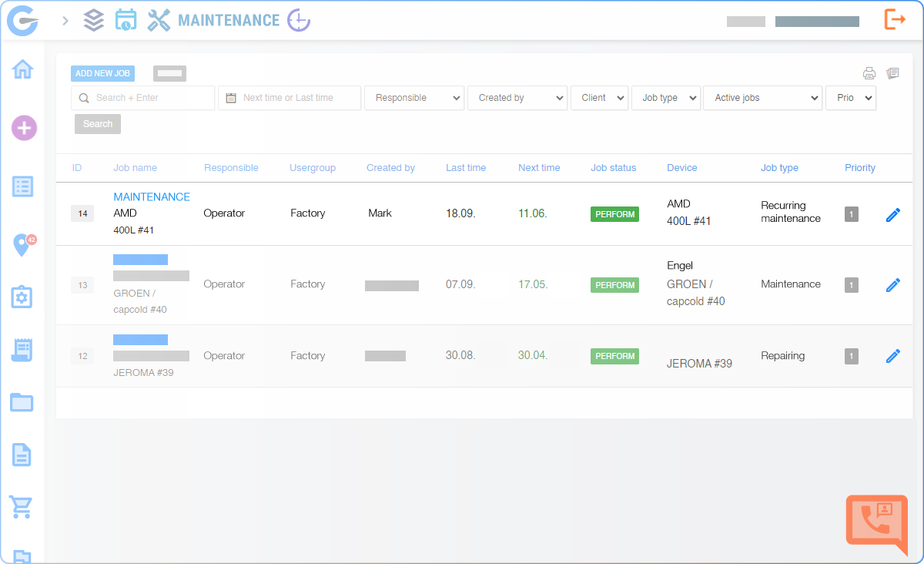Open the Responsible filter dropdown
Viewport: 924px width, 564px height.
414,98
